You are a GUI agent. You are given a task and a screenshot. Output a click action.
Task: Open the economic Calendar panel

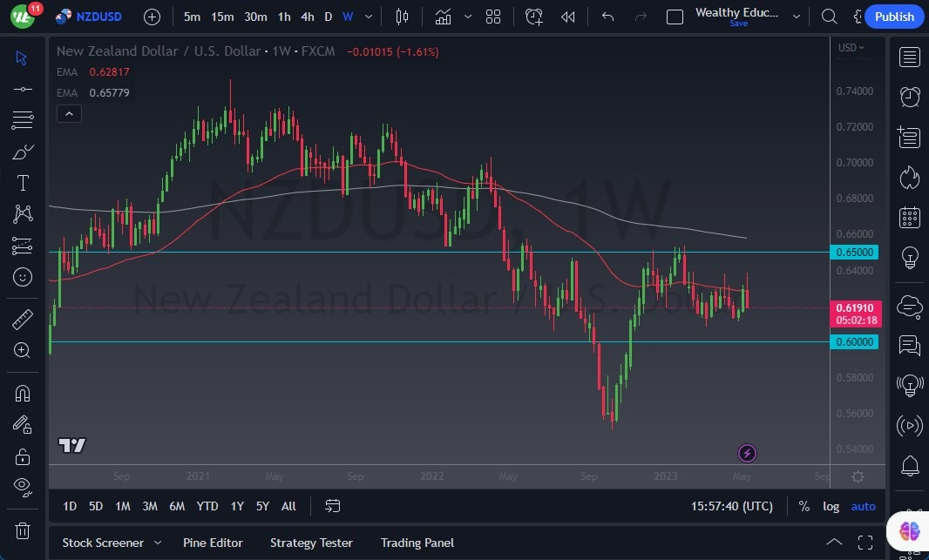pyautogui.click(x=909, y=216)
